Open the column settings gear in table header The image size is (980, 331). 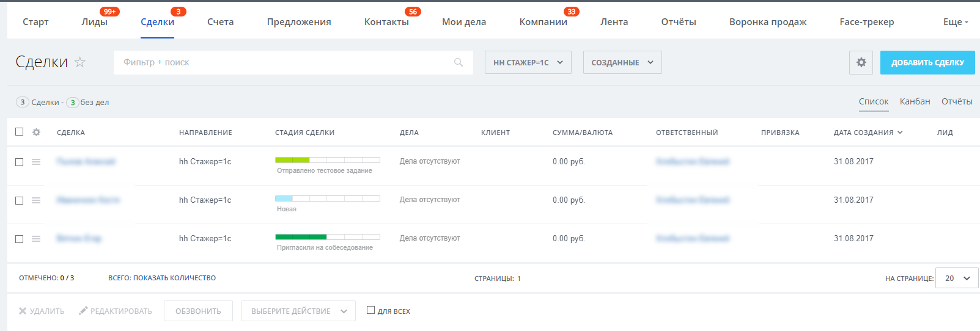coord(37,132)
